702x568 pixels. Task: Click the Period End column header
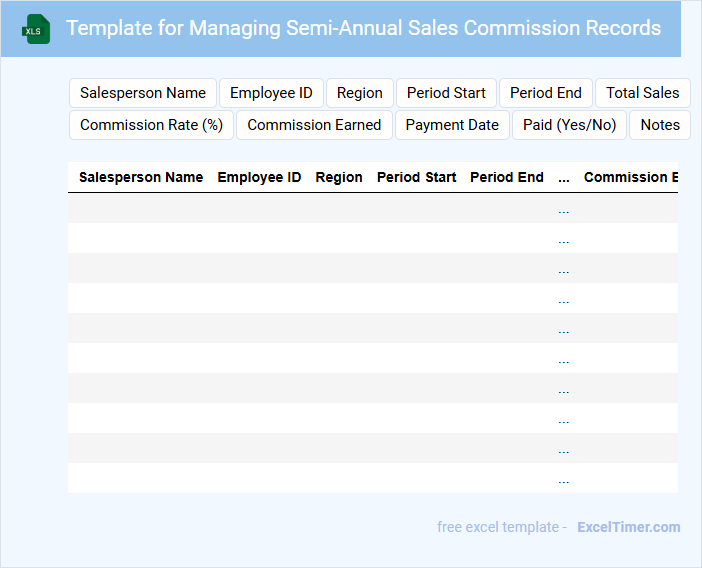pyautogui.click(x=507, y=177)
